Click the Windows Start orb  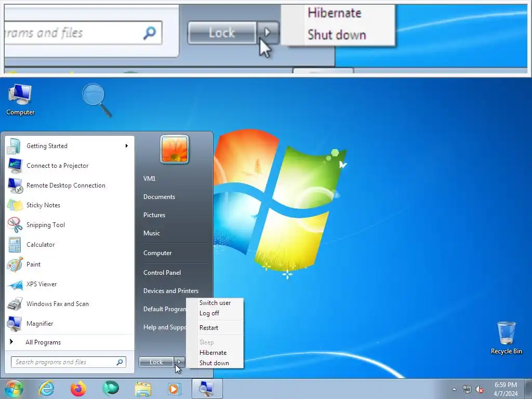[14, 389]
